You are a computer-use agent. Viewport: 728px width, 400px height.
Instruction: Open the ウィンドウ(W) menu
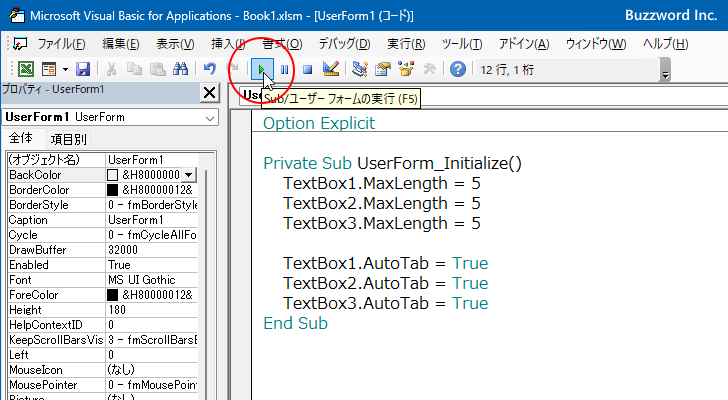click(x=596, y=44)
